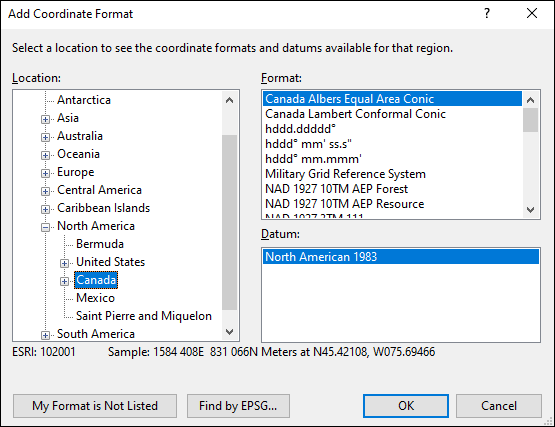555x427 pixels.
Task: Click the My Format is Not Listed button
Action: click(x=95, y=406)
